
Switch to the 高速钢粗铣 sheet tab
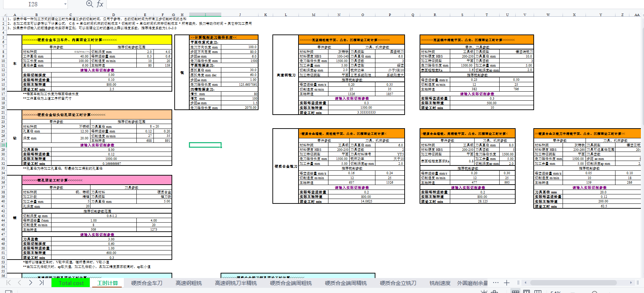pos(189,283)
